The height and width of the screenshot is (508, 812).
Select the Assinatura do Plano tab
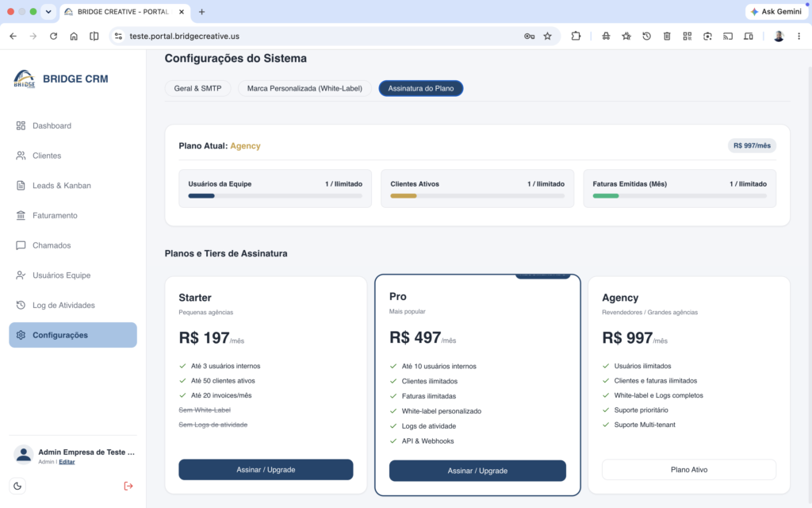(421, 88)
